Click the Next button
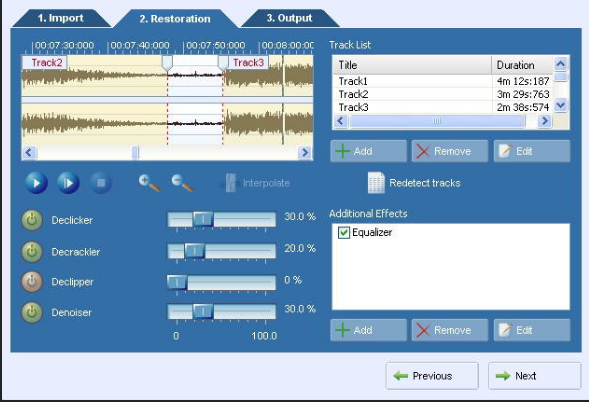Image resolution: width=589 pixels, height=402 pixels. coord(535,376)
